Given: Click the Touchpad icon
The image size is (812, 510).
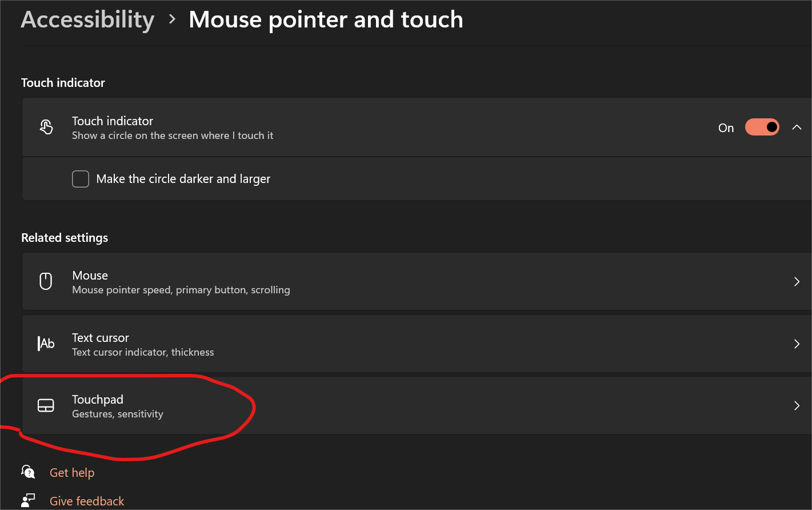Looking at the screenshot, I should pyautogui.click(x=46, y=405).
